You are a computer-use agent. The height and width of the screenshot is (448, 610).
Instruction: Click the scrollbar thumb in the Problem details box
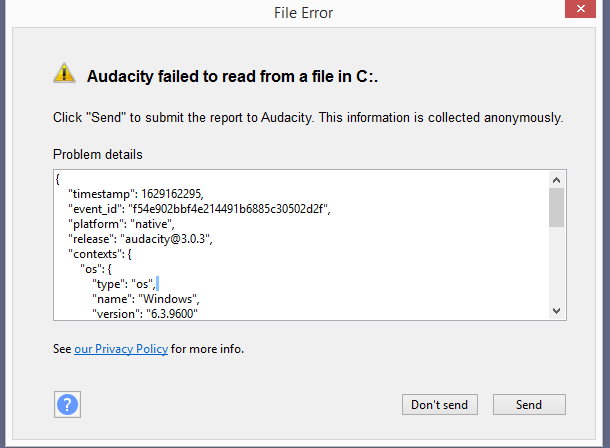(556, 207)
